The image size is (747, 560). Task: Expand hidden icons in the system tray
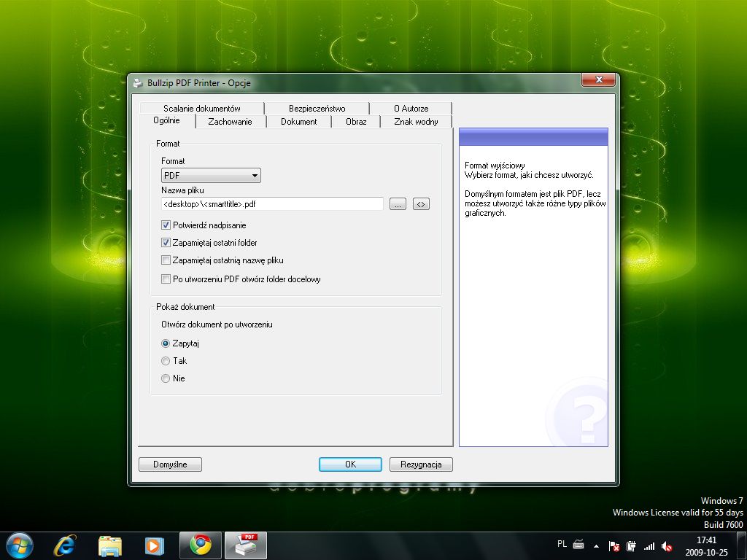[596, 545]
